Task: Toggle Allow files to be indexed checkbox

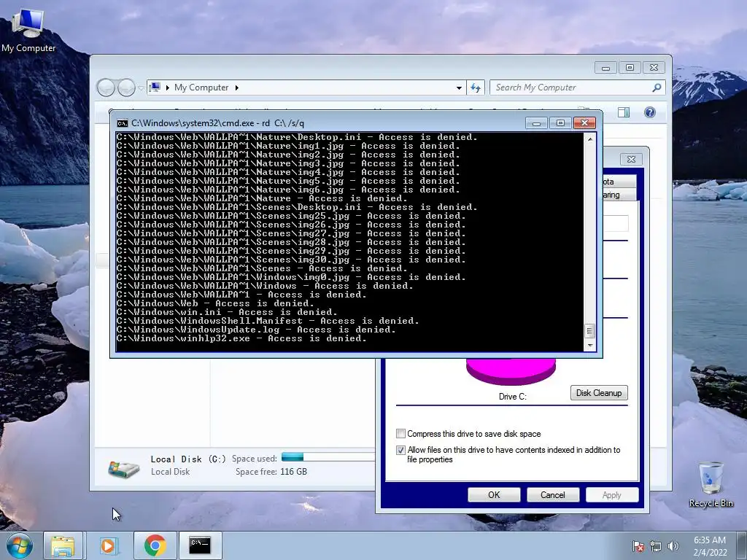Action: click(400, 450)
